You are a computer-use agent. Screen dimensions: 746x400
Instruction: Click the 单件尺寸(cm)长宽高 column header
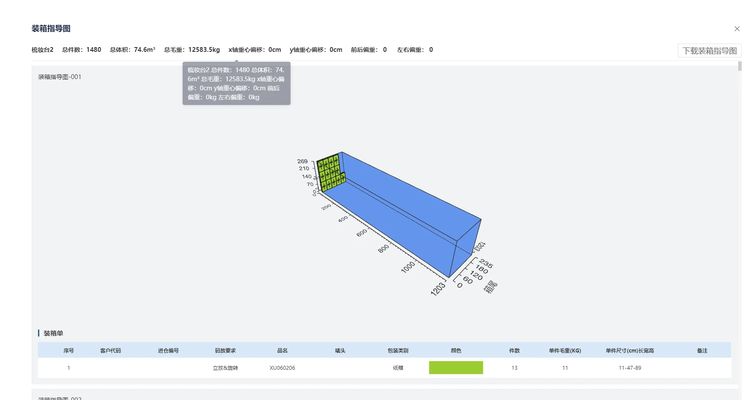pos(629,351)
